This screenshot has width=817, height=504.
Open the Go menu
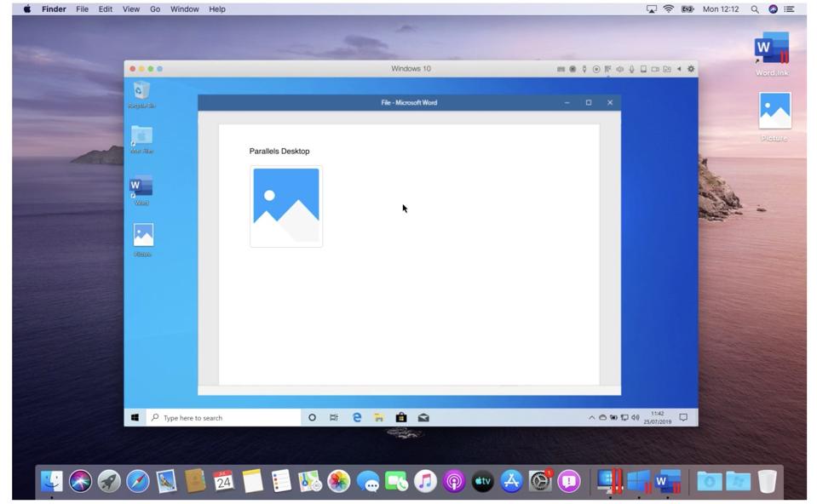click(155, 9)
